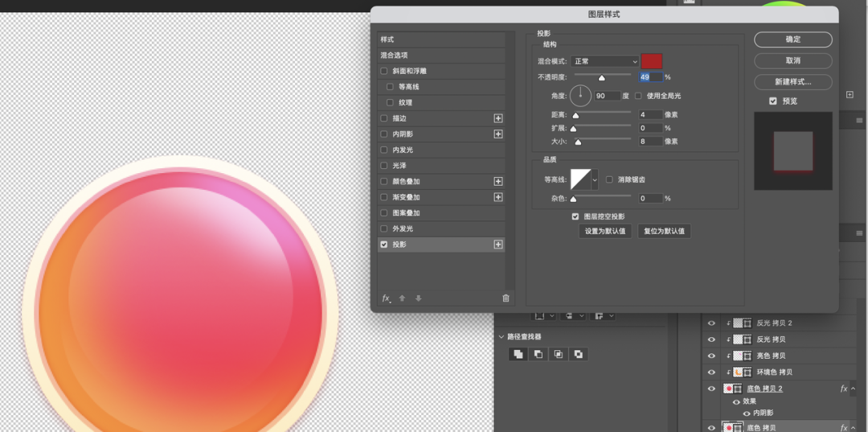The width and height of the screenshot is (868, 432).
Task: Open the 等高线 contour picker arrow
Action: pyautogui.click(x=595, y=179)
